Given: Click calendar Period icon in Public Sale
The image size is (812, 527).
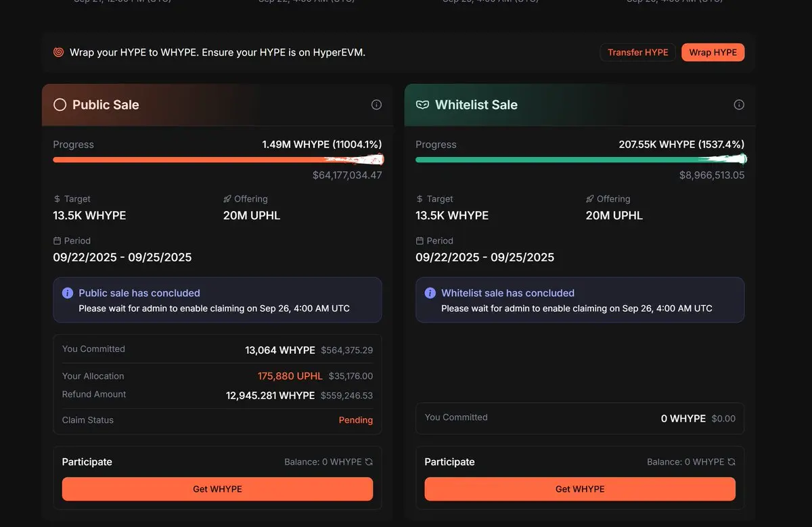Looking at the screenshot, I should point(57,241).
